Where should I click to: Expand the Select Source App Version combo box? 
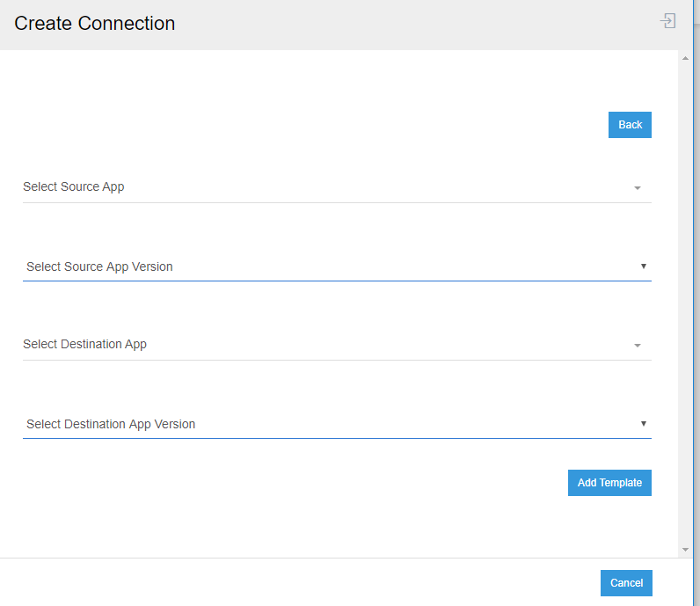tap(336, 266)
